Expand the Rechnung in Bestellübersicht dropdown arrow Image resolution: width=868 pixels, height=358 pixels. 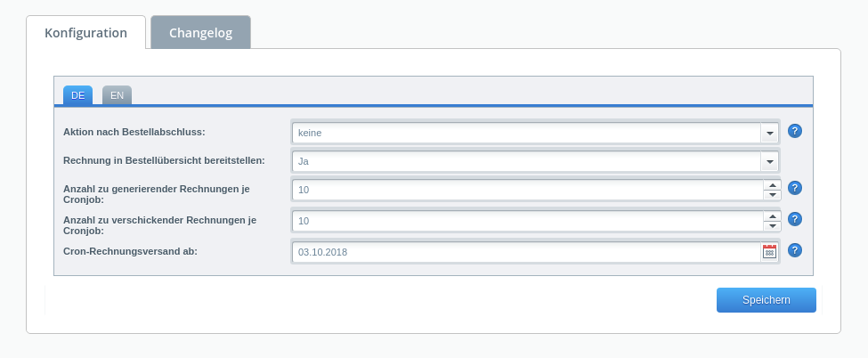tap(769, 161)
